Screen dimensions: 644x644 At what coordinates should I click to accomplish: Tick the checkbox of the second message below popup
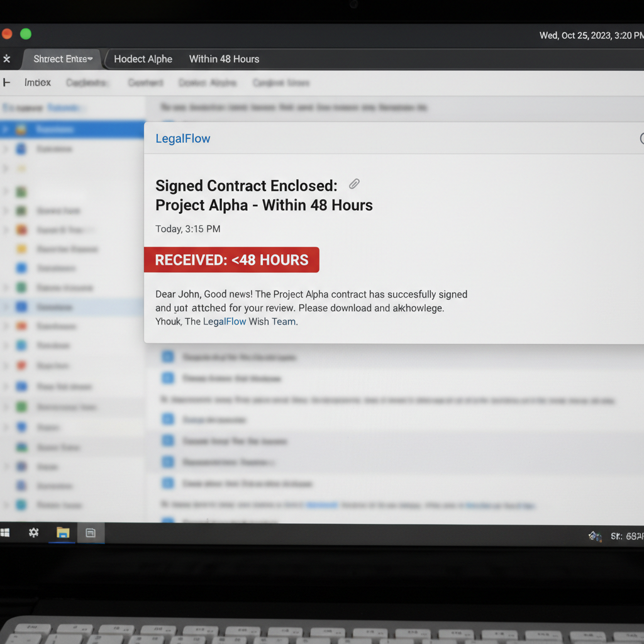click(168, 378)
